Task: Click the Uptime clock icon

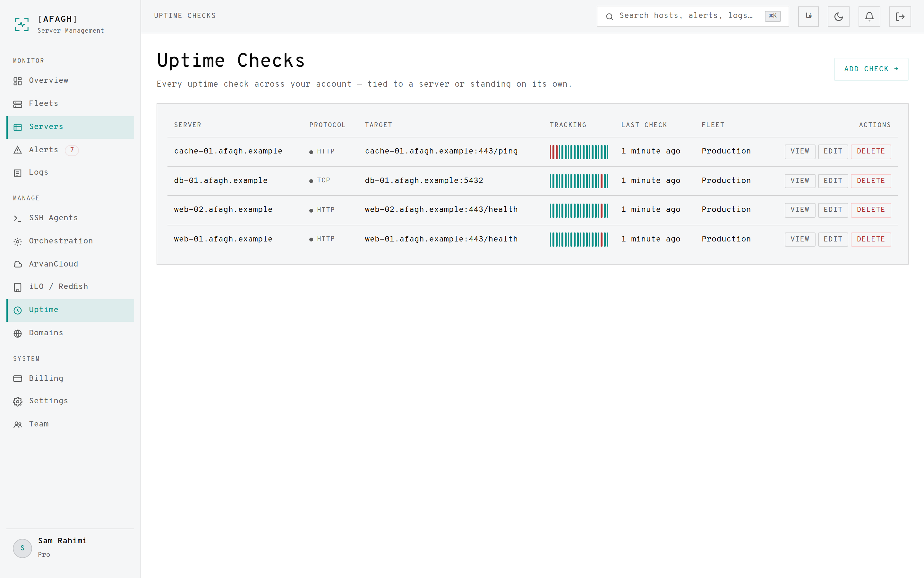Action: (18, 310)
